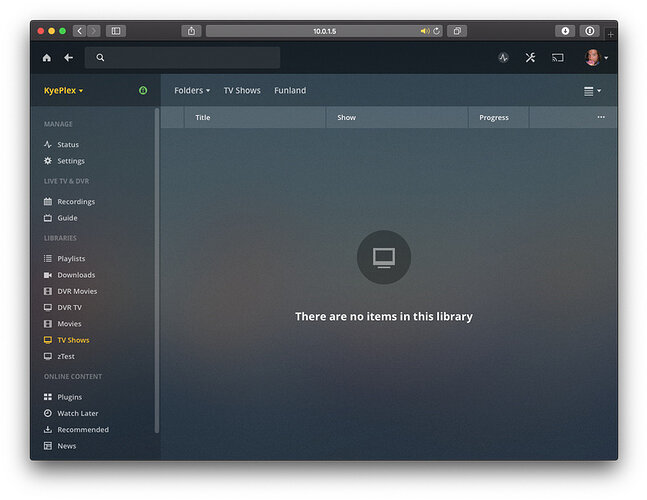The width and height of the screenshot is (647, 500).
Task: Open Status in the sidebar
Action: click(x=68, y=144)
